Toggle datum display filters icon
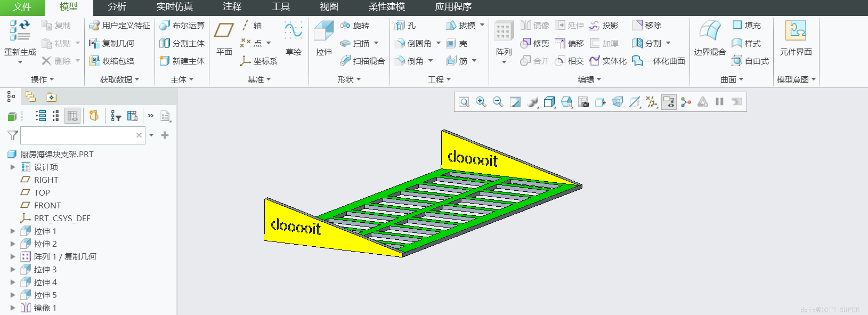The height and width of the screenshot is (315, 868). coord(652,102)
